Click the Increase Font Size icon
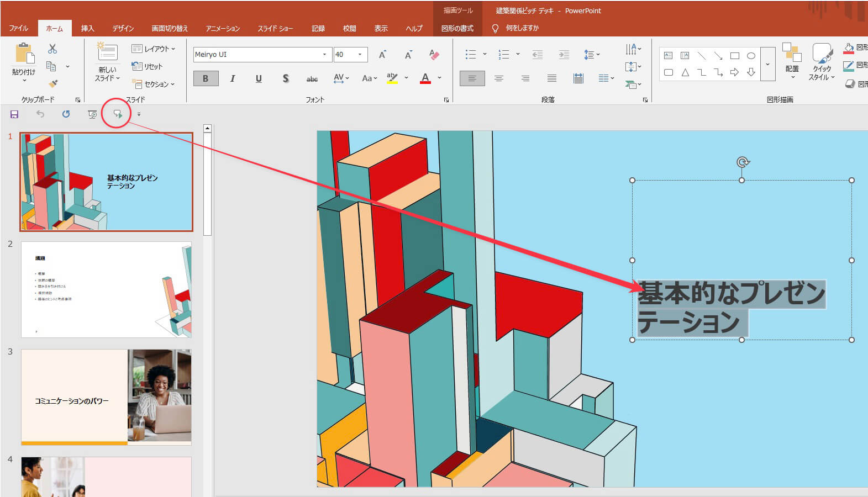The height and width of the screenshot is (497, 868). [382, 55]
